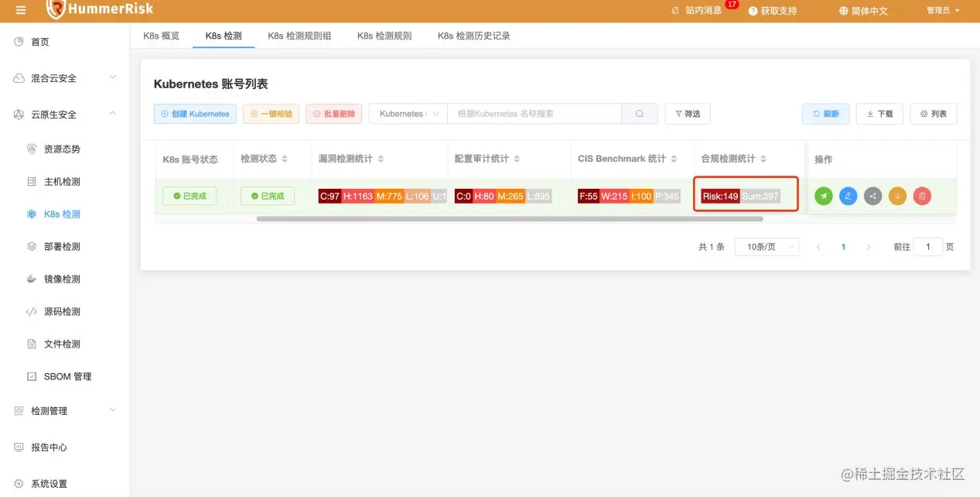Click Sum:397 compliance badge
This screenshot has height=497, width=980.
point(760,197)
